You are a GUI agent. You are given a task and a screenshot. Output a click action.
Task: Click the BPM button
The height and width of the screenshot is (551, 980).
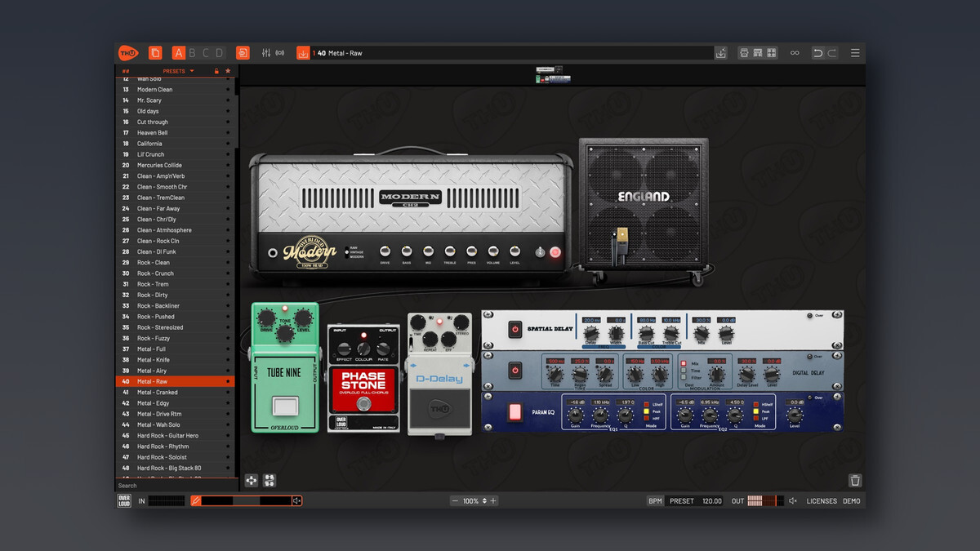tap(655, 500)
